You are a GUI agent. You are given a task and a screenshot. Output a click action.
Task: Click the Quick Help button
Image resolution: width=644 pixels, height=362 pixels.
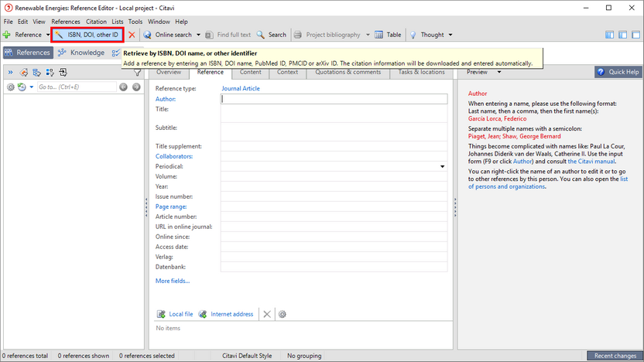point(618,72)
